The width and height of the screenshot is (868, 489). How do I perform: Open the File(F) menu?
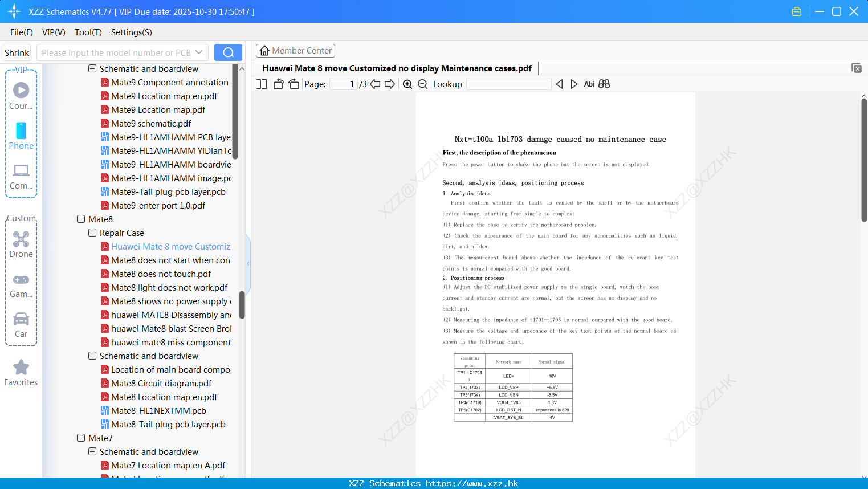pos(22,32)
